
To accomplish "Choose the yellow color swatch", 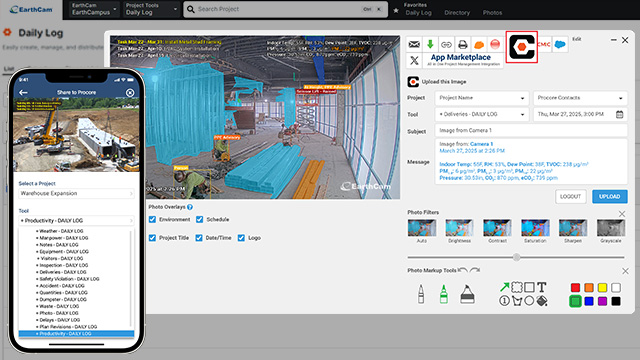I will click(x=602, y=288).
